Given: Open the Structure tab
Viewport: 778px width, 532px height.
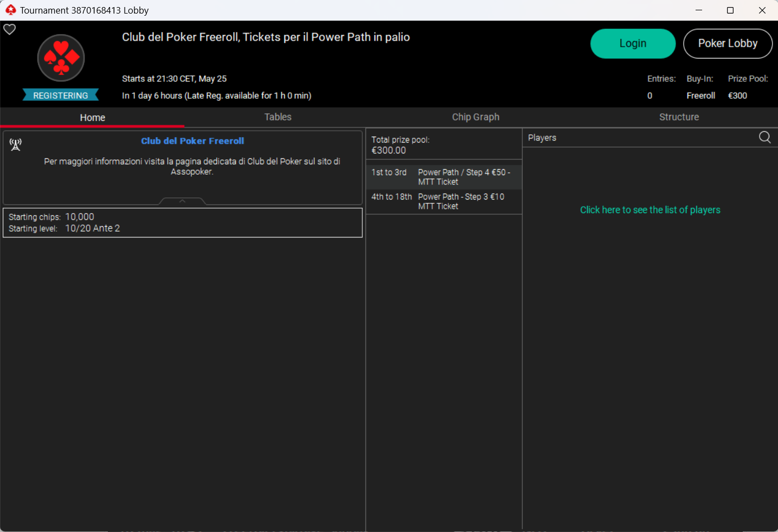Looking at the screenshot, I should point(679,117).
